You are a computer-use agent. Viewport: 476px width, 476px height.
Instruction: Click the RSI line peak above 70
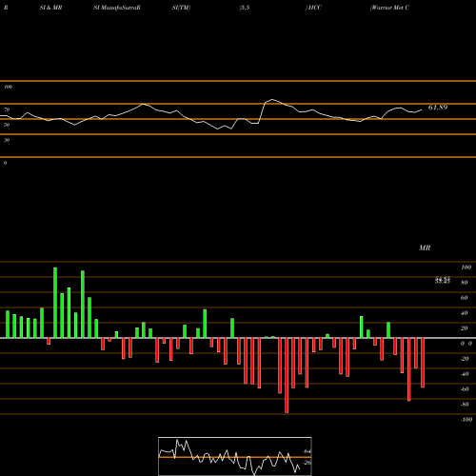click(272, 99)
